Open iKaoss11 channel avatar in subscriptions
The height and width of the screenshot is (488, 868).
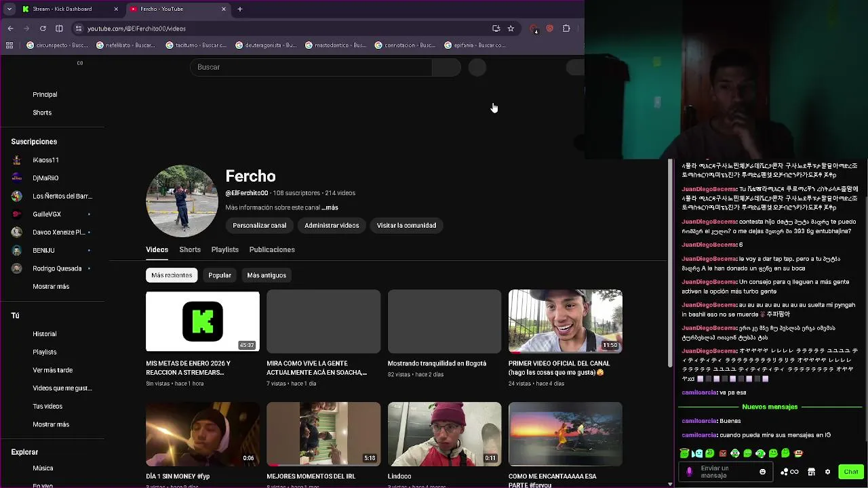[17, 160]
